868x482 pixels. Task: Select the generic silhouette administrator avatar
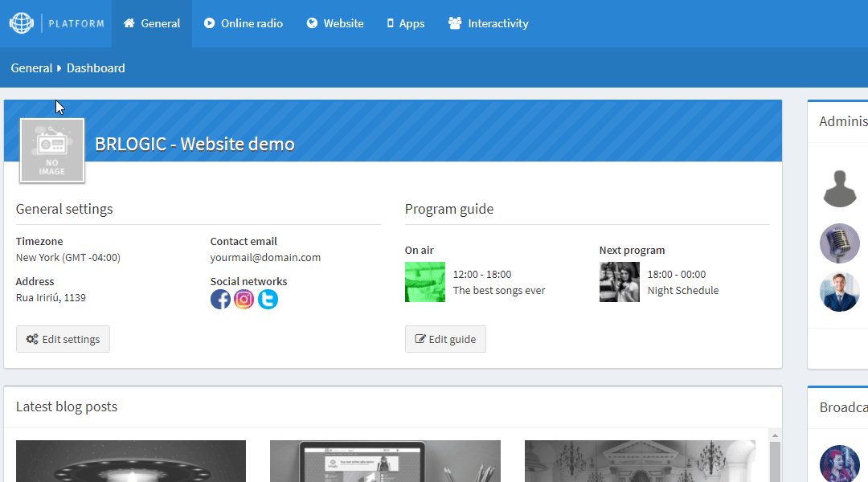pyautogui.click(x=840, y=189)
